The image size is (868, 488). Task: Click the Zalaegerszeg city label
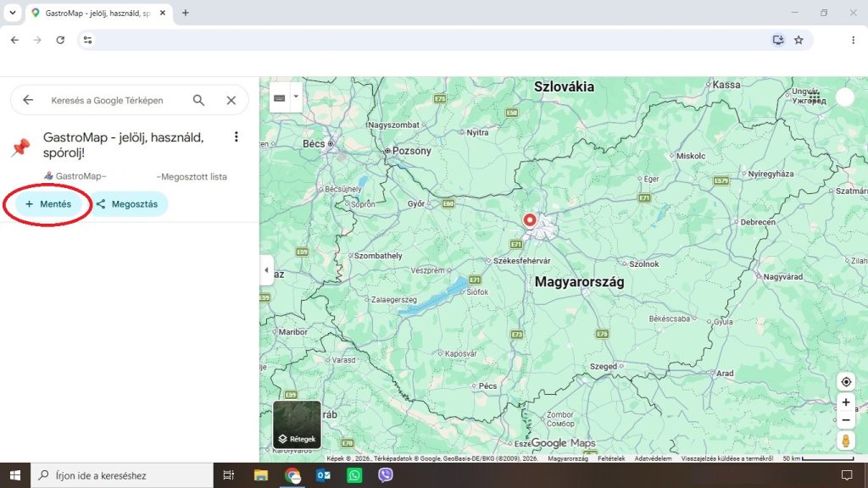point(393,299)
